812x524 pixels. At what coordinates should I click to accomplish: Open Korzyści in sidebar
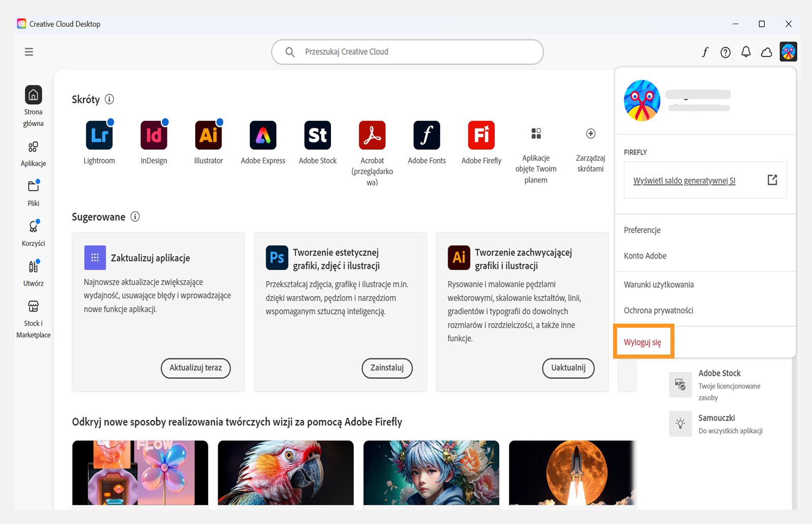pyautogui.click(x=33, y=233)
